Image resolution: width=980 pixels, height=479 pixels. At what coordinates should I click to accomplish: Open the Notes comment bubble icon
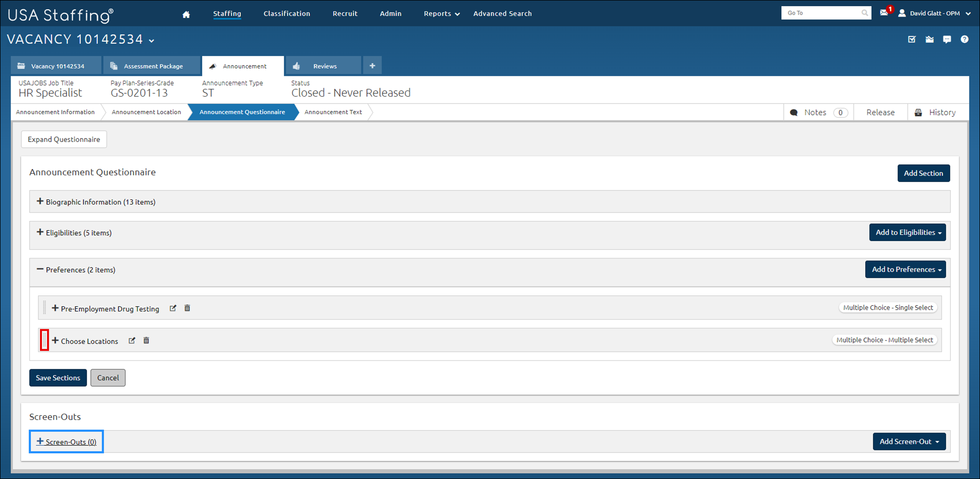[794, 113]
